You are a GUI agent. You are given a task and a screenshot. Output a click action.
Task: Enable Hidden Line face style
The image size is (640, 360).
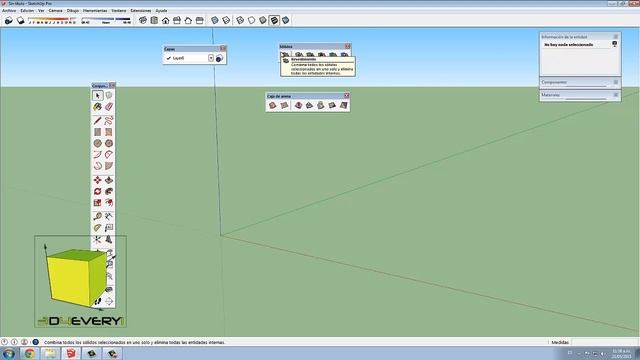(251, 20)
